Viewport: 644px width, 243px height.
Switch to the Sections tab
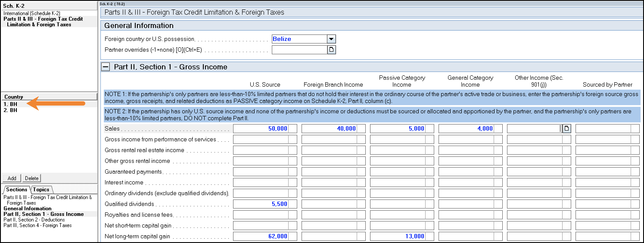[17, 190]
